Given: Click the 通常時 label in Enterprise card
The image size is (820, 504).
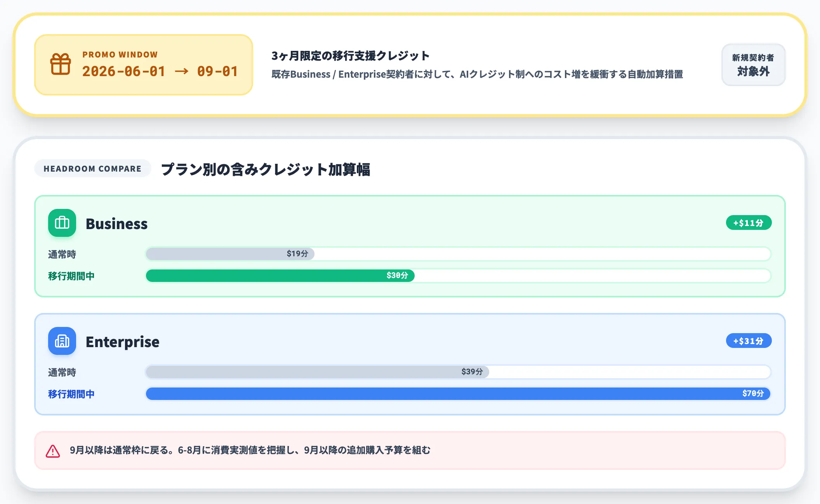Looking at the screenshot, I should [62, 372].
